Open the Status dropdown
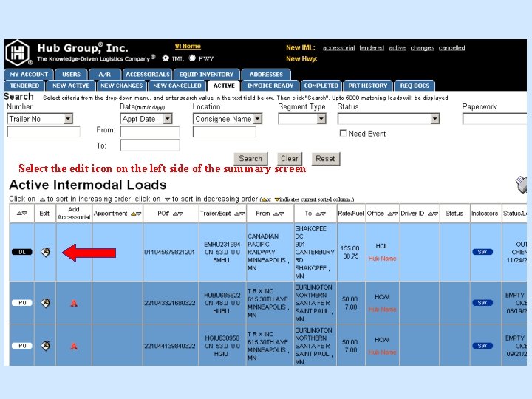 pyautogui.click(x=389, y=119)
